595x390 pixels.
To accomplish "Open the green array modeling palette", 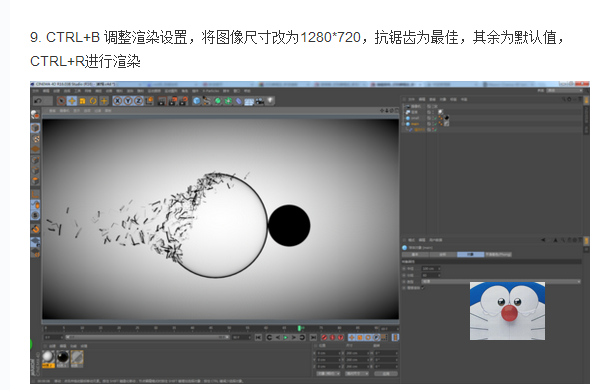I will click(x=228, y=101).
